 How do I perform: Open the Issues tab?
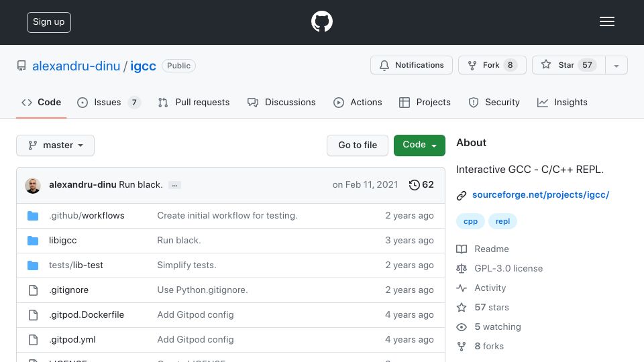[x=109, y=102]
